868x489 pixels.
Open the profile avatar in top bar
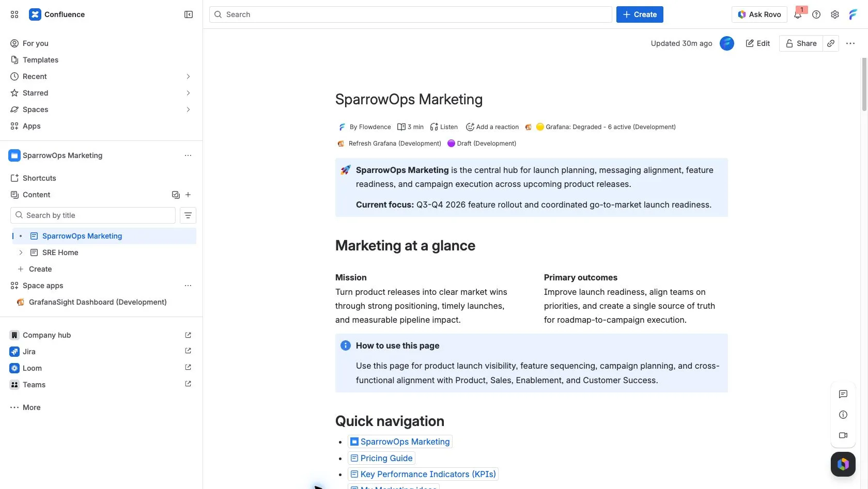pyautogui.click(x=853, y=14)
